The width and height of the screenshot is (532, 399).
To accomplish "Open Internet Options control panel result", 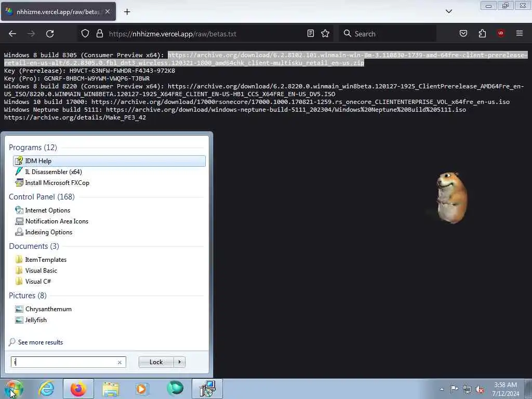I will [109, 210].
